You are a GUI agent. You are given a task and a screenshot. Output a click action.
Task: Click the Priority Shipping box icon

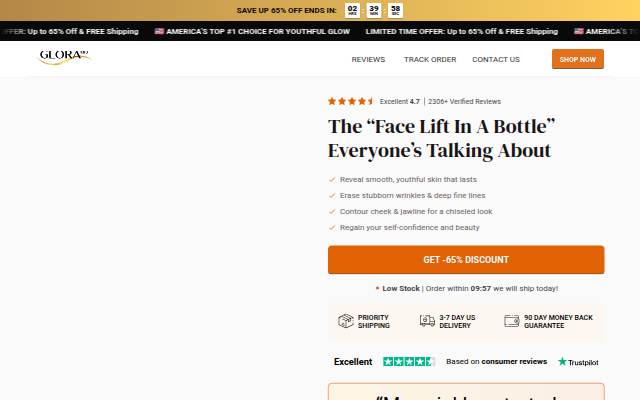tap(346, 321)
